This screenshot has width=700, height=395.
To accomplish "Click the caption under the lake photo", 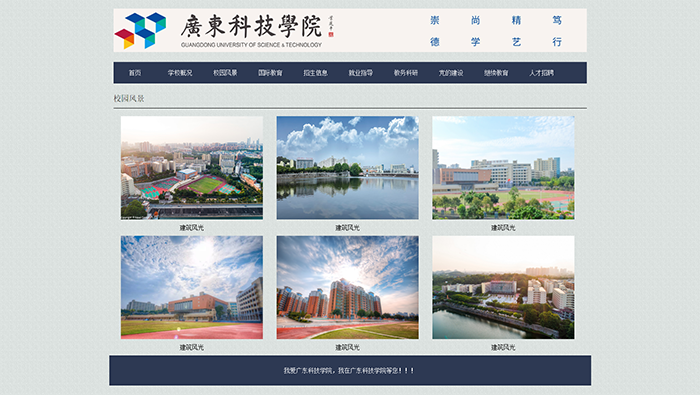I will pyautogui.click(x=347, y=228).
